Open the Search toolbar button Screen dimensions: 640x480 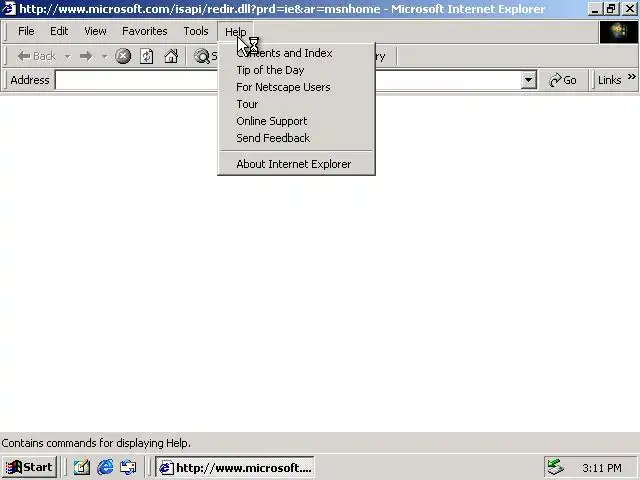tap(205, 56)
